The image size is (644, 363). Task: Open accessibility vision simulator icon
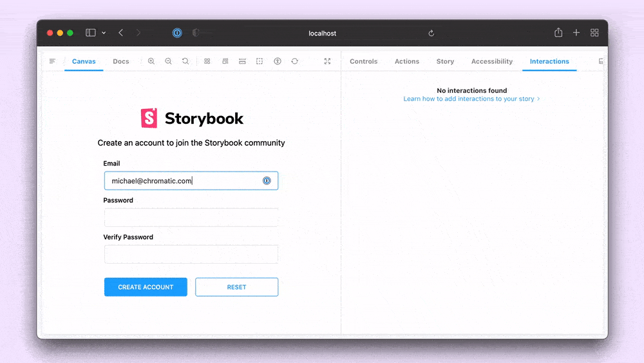click(278, 61)
